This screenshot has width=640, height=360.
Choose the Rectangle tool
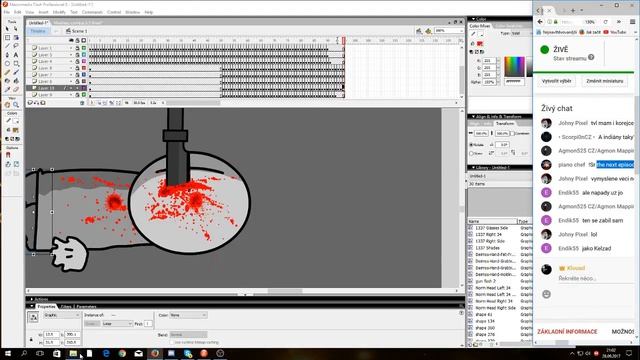point(16,64)
